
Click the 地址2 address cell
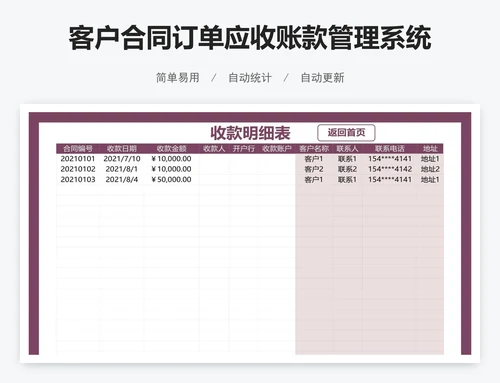point(430,169)
